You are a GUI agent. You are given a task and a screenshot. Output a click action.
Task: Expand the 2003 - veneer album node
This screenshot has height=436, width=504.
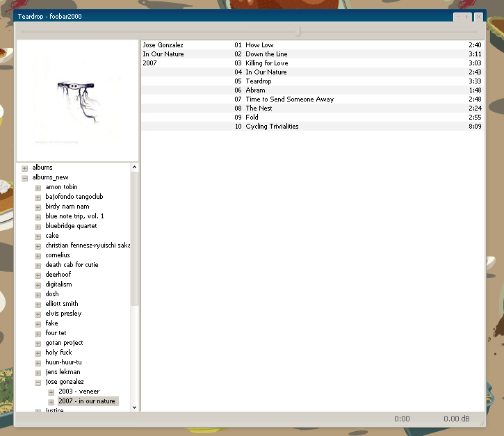(51, 392)
